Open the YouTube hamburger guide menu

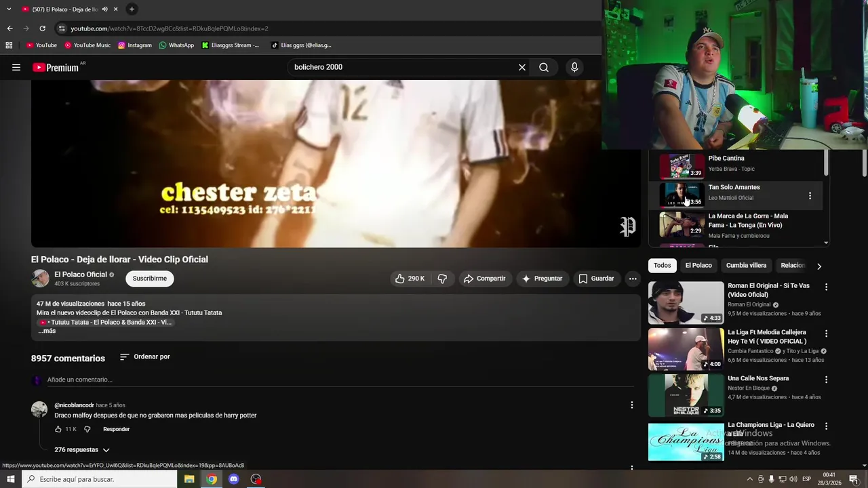(x=16, y=67)
